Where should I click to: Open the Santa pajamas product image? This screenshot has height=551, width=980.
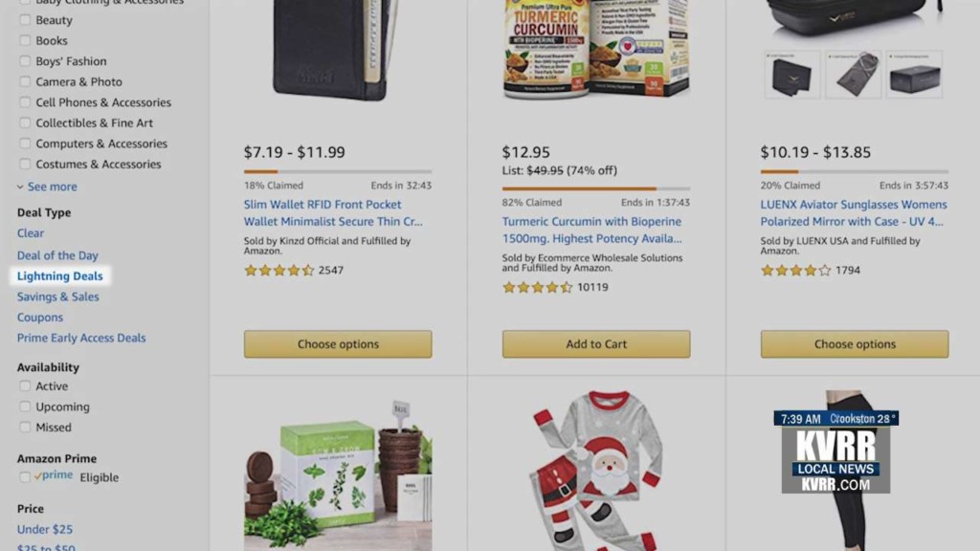(595, 470)
